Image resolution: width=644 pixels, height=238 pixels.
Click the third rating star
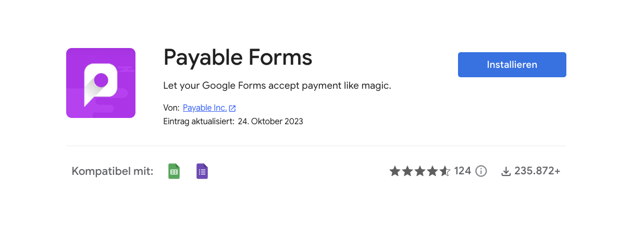pos(420,171)
